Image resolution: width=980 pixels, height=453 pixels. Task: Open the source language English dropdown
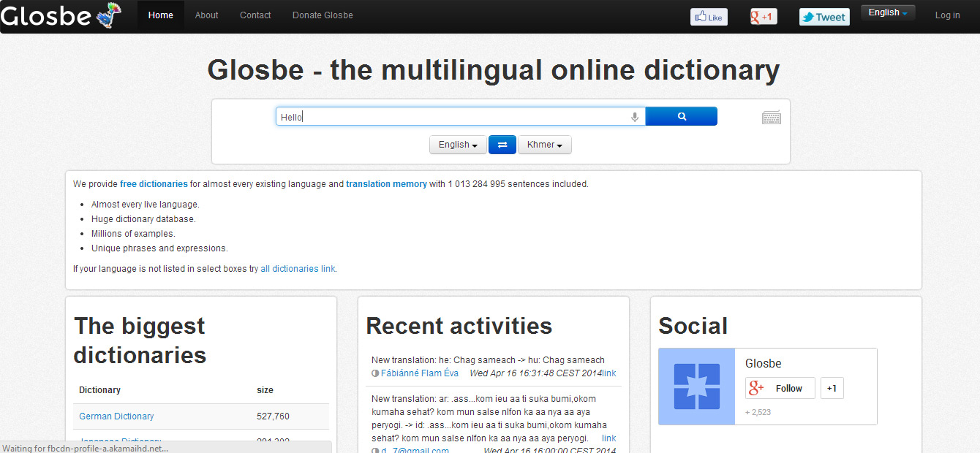tap(457, 145)
